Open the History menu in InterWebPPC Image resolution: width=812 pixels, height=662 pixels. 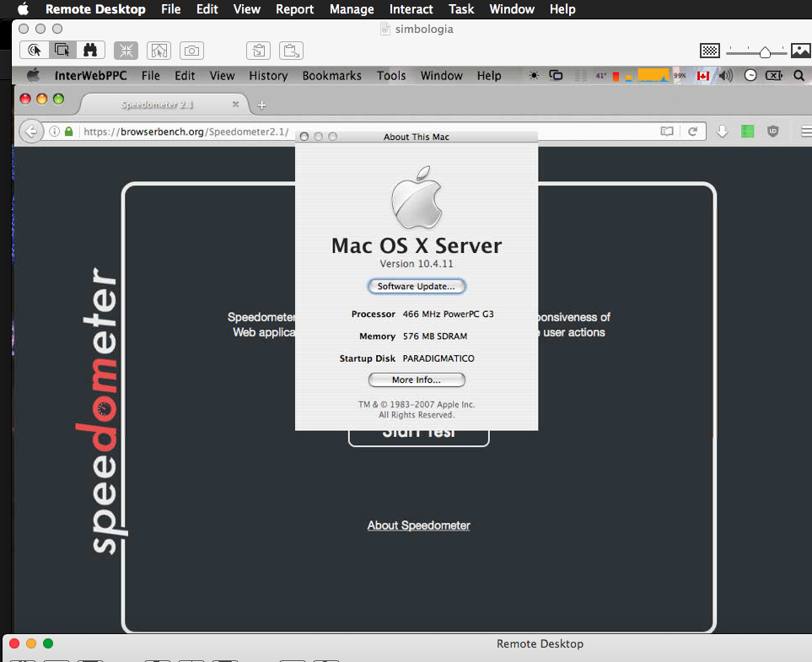click(x=268, y=76)
